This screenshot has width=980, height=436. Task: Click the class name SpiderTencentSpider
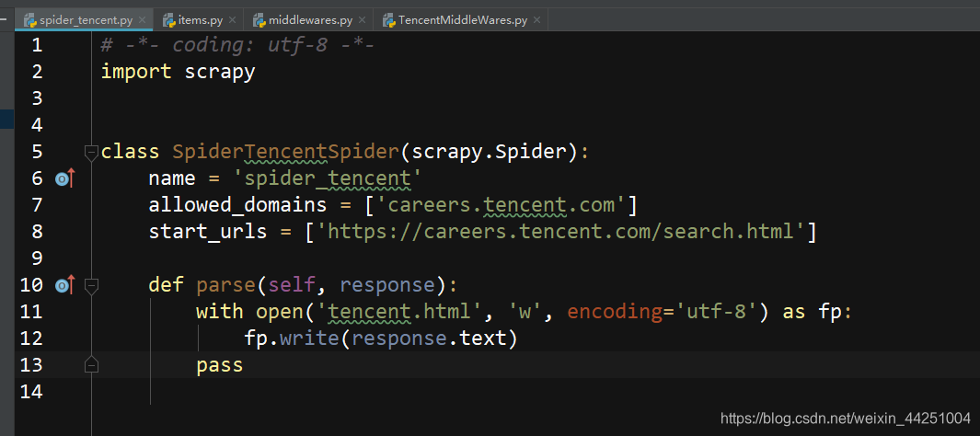click(285, 152)
